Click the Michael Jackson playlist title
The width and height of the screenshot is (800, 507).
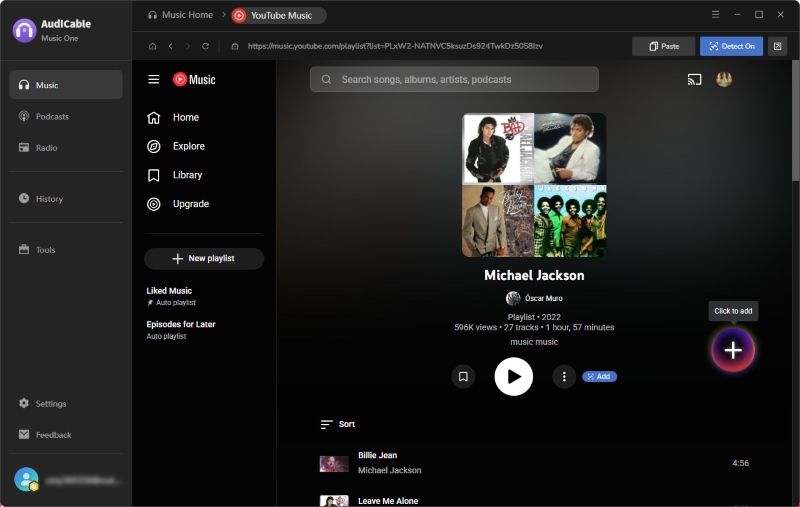click(x=534, y=275)
